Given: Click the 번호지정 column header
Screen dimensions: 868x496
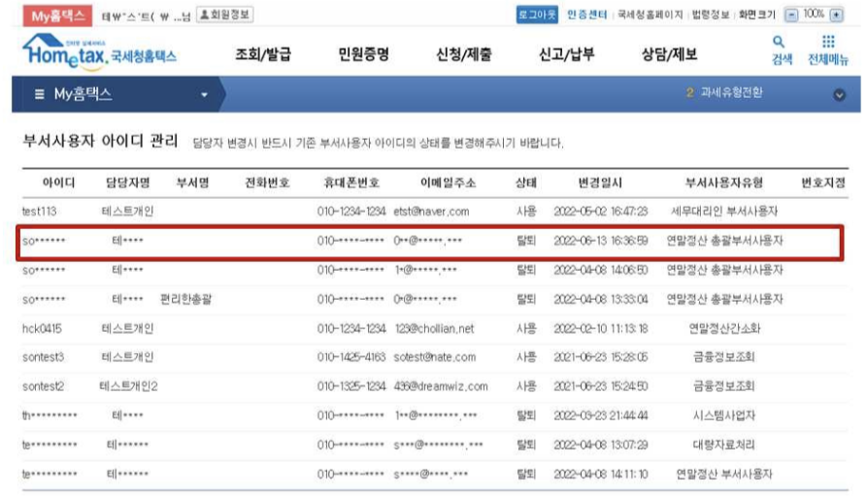Looking at the screenshot, I should point(823,182).
